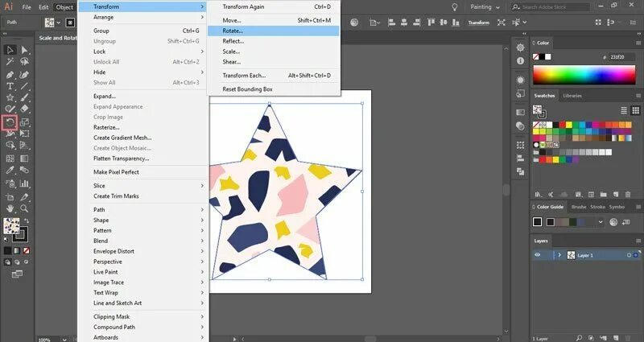The width and height of the screenshot is (644, 342).
Task: Select the Selection tool arrow
Action: (10, 50)
